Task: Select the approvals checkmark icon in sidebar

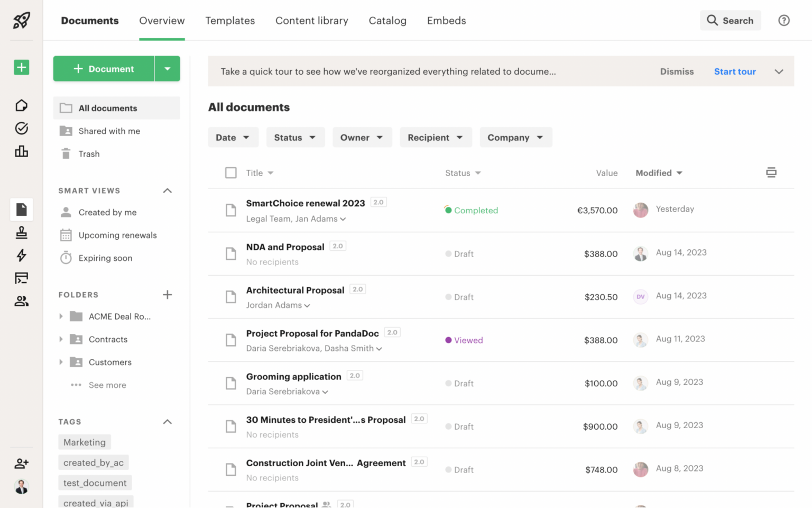Action: coord(21,128)
